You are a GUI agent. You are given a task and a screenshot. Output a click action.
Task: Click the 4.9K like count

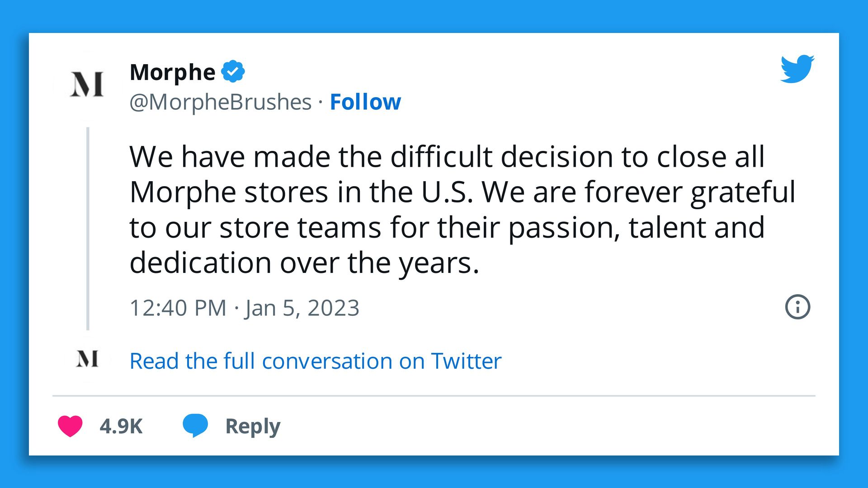[x=121, y=426]
